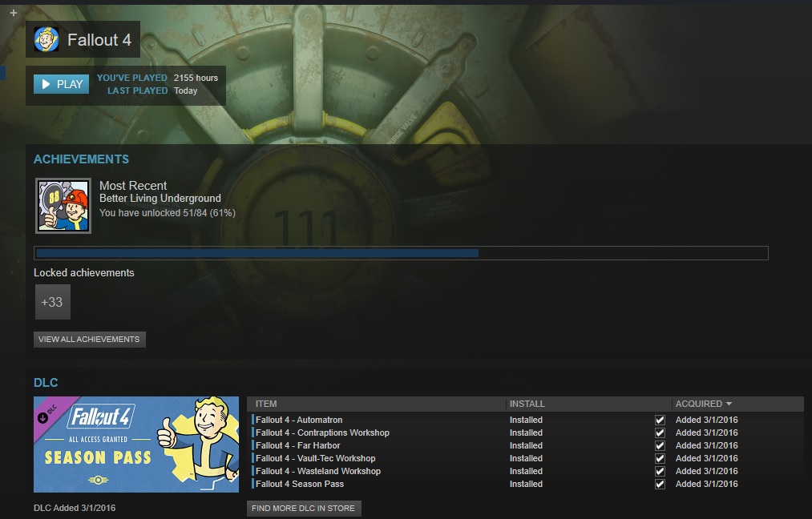Select Fallout 4 - Wasteland Workshop row

pos(527,471)
